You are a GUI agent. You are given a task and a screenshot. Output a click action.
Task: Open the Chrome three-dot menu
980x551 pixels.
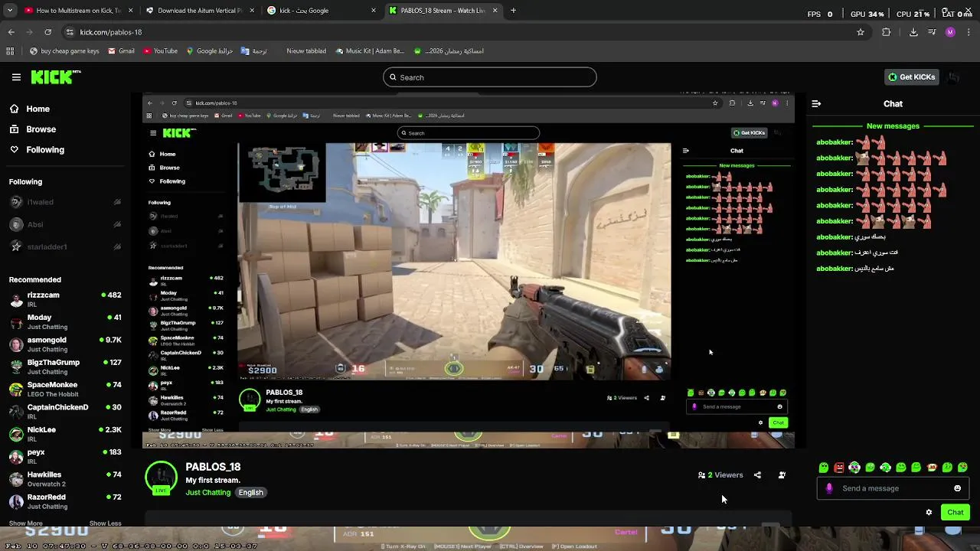969,32
